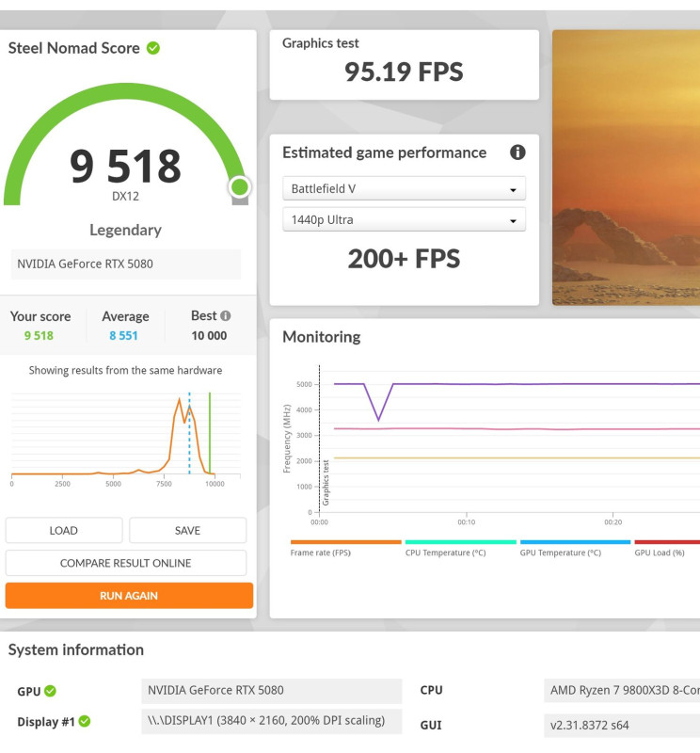
Task: Click the CPU value AMD Ryzen 7 9800X3D
Action: coord(622,691)
